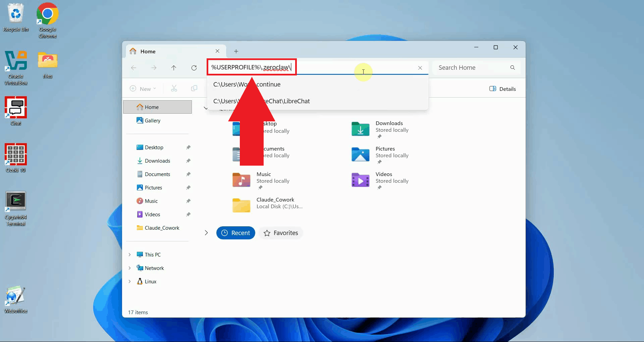This screenshot has width=644, height=342.
Task: Open the Videos quick access folder
Action: [381, 180]
